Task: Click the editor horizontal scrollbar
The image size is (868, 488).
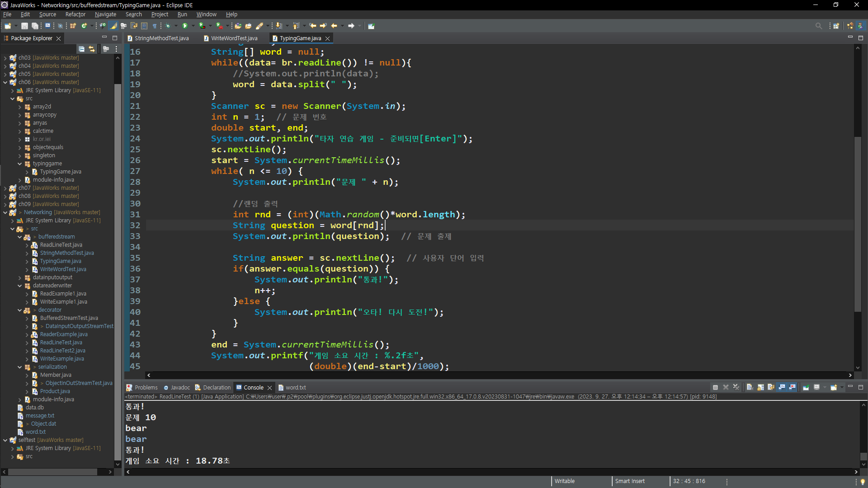Action: 497,375
